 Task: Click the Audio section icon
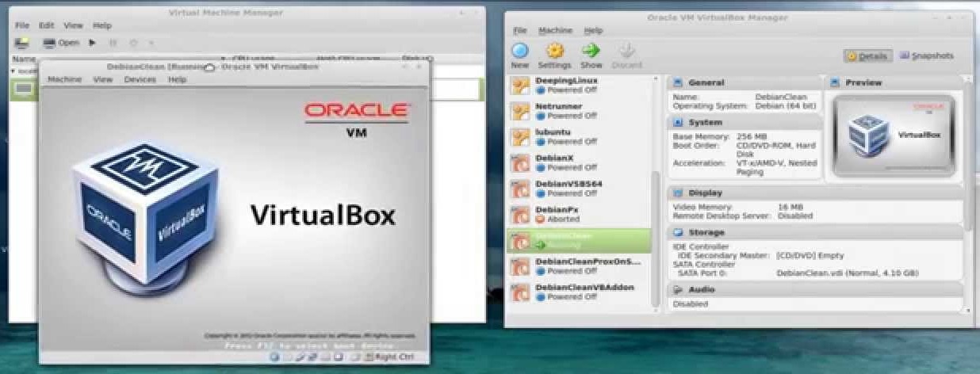pyautogui.click(x=679, y=290)
